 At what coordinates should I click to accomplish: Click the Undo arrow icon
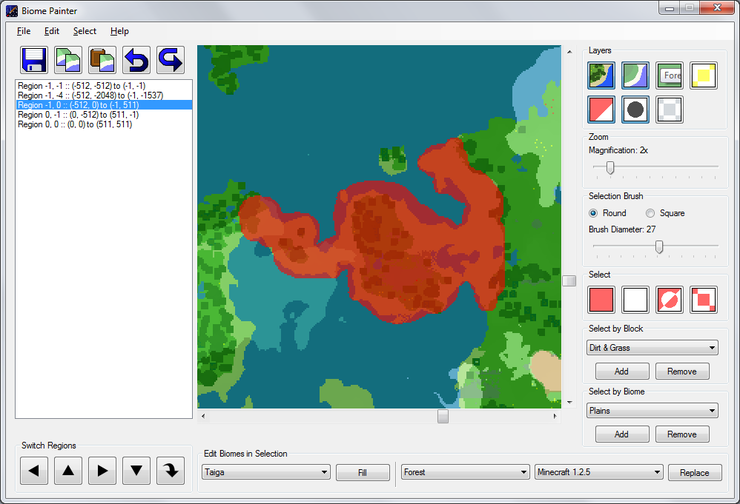136,60
